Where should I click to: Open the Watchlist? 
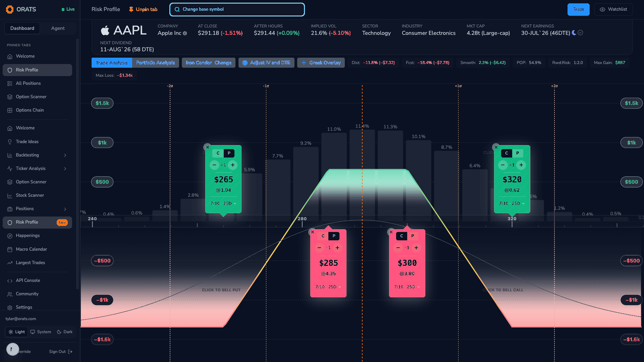pos(613,9)
